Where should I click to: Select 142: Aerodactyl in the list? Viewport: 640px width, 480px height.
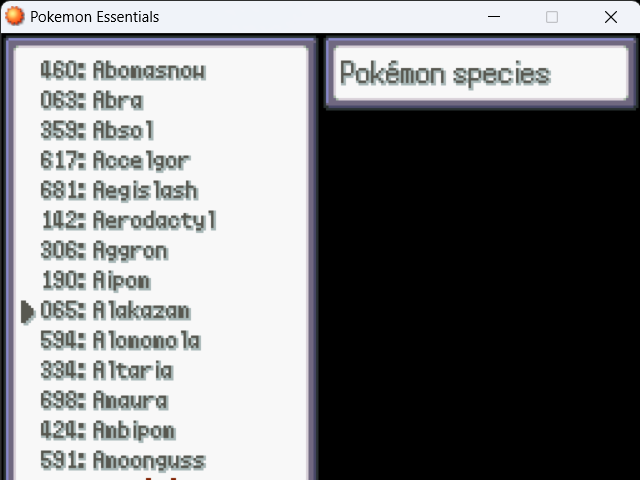pyautogui.click(x=129, y=221)
